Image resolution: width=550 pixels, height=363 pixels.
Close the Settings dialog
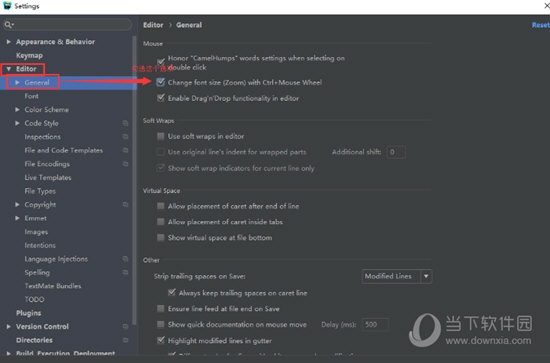click(x=546, y=6)
